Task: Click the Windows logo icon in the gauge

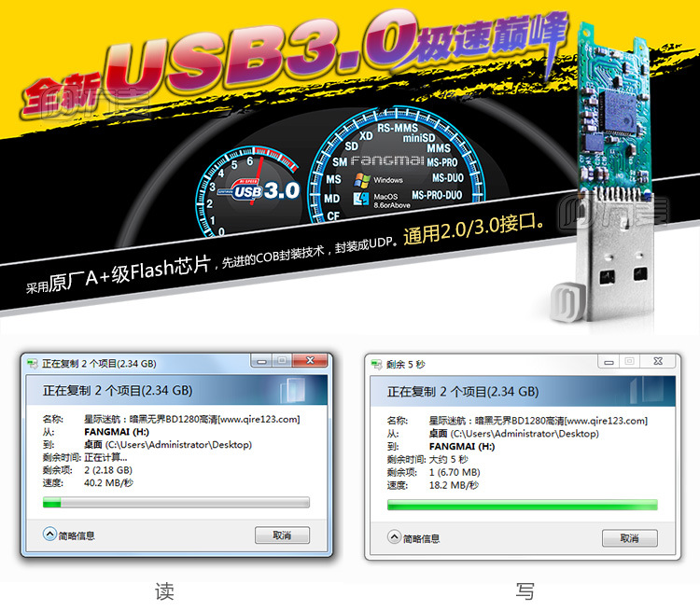Action: (x=362, y=180)
